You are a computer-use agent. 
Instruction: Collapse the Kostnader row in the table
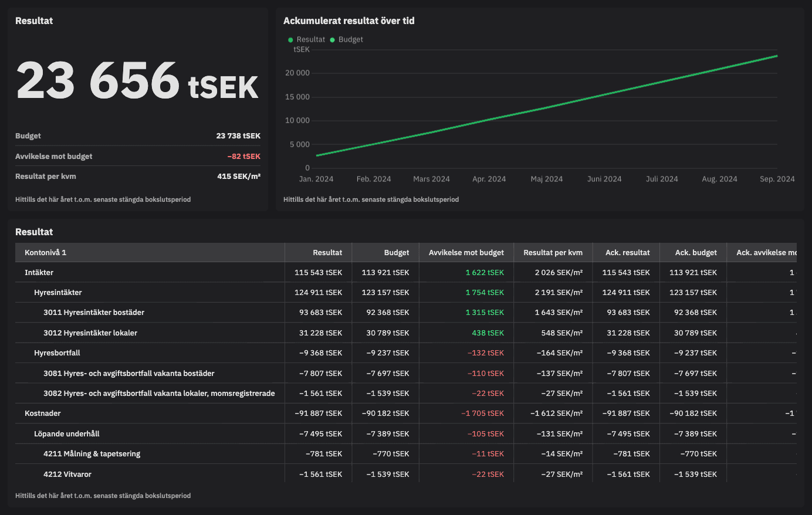coord(42,413)
